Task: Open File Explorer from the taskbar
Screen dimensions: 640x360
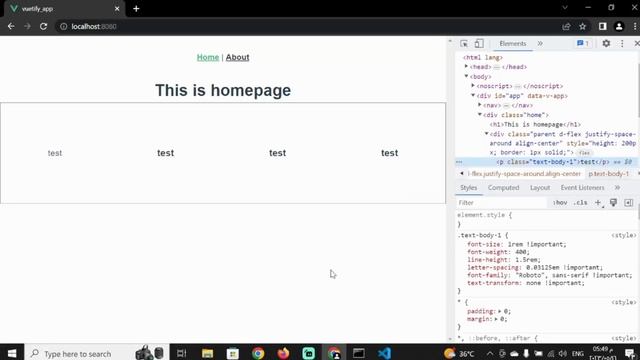Action: pyautogui.click(x=207, y=353)
